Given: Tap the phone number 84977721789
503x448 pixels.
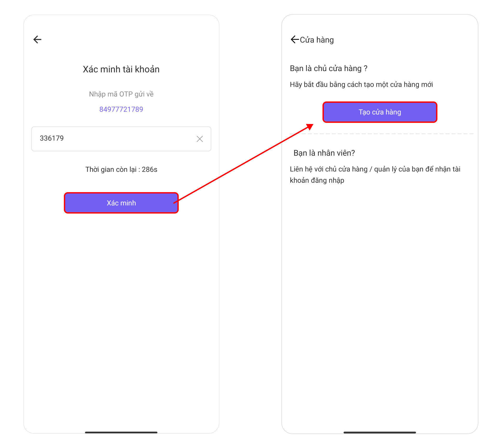Looking at the screenshot, I should 121,109.
